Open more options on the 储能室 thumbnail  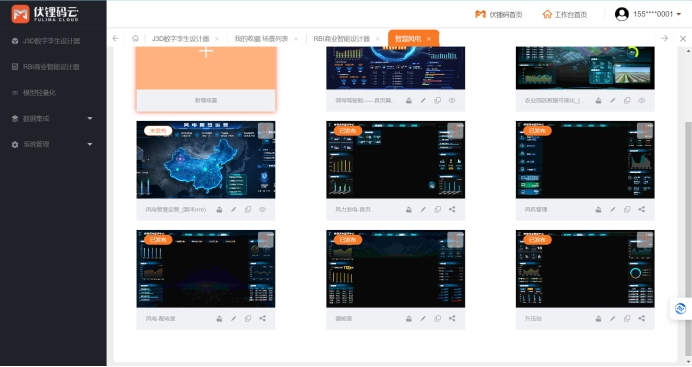pyautogui.click(x=455, y=240)
